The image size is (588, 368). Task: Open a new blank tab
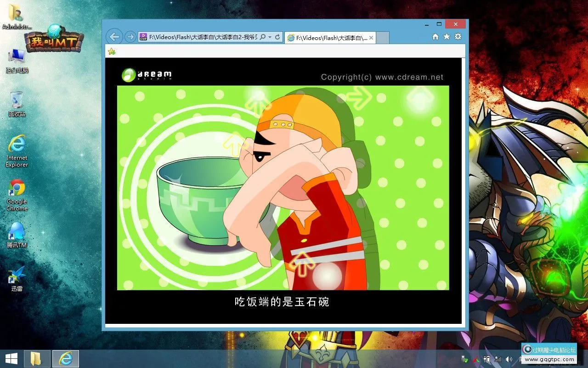pos(383,38)
